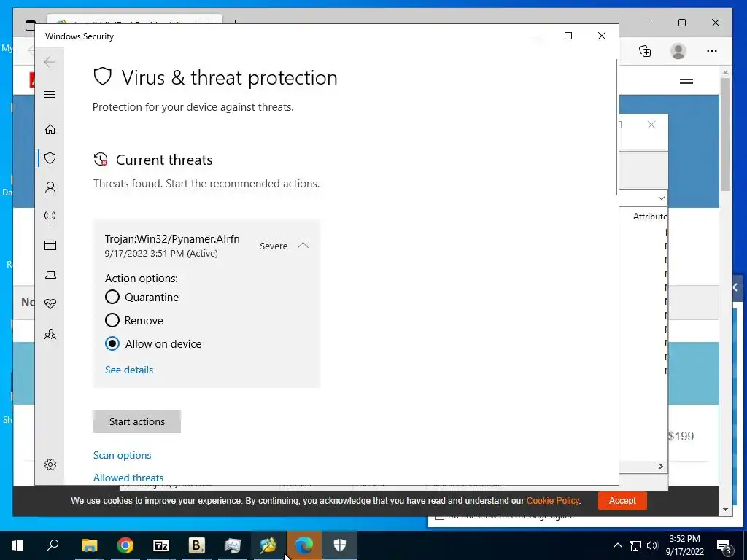Open the notification center with 3 notifications
Image resolution: width=747 pixels, height=560 pixels.
(724, 546)
